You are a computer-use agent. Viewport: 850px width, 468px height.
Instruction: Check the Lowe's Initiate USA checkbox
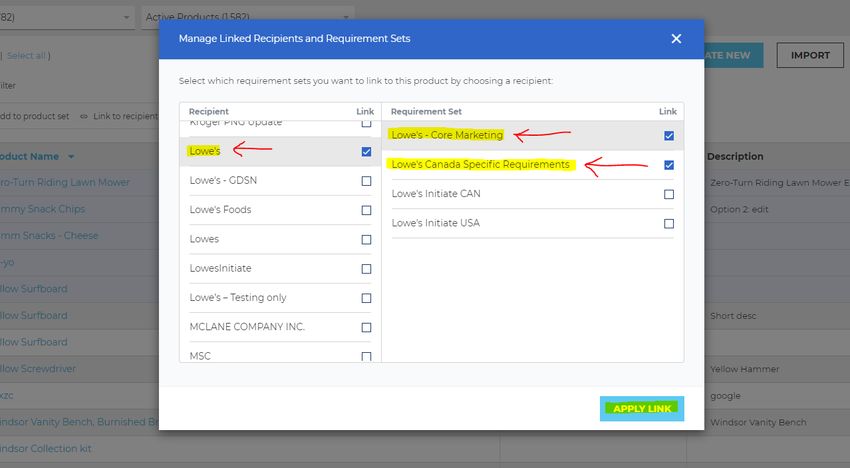(x=669, y=223)
